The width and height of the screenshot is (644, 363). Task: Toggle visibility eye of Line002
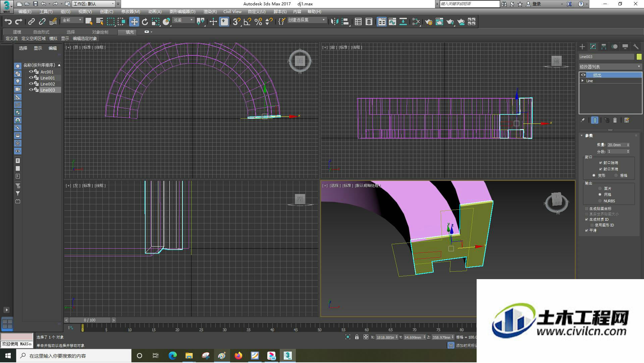[31, 84]
